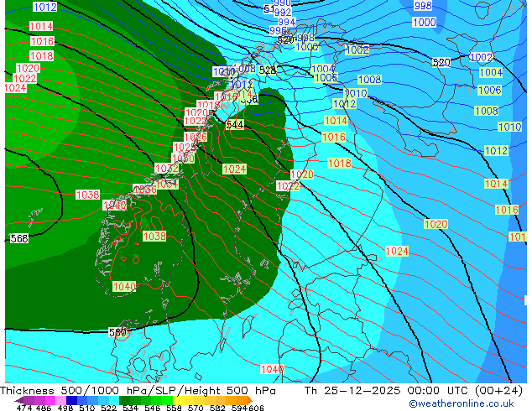Select the black '560' height contour label

point(117,332)
